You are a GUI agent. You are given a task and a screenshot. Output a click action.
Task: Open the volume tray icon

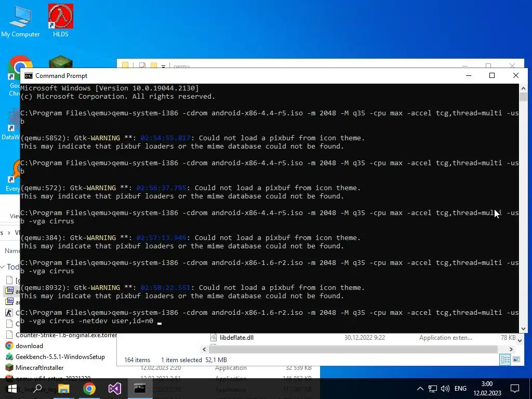point(445,389)
